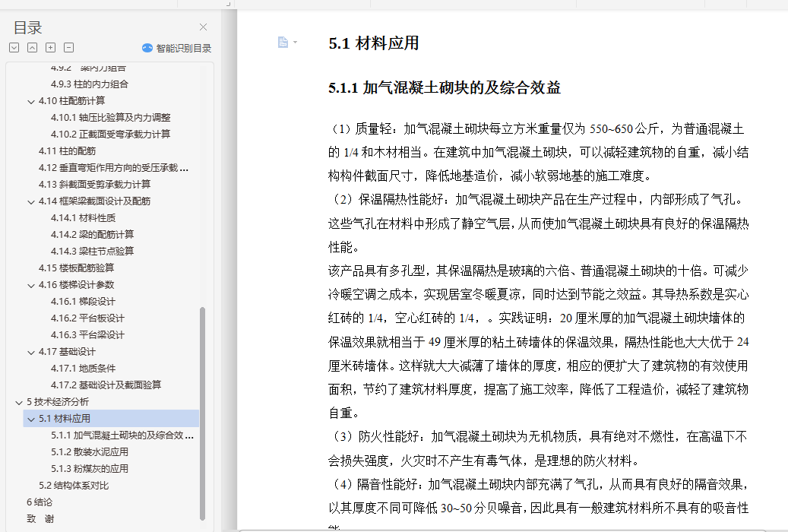The image size is (788, 532).
Task: Navigate to 5.1.3 粉煤灰的应用
Action: (x=90, y=468)
